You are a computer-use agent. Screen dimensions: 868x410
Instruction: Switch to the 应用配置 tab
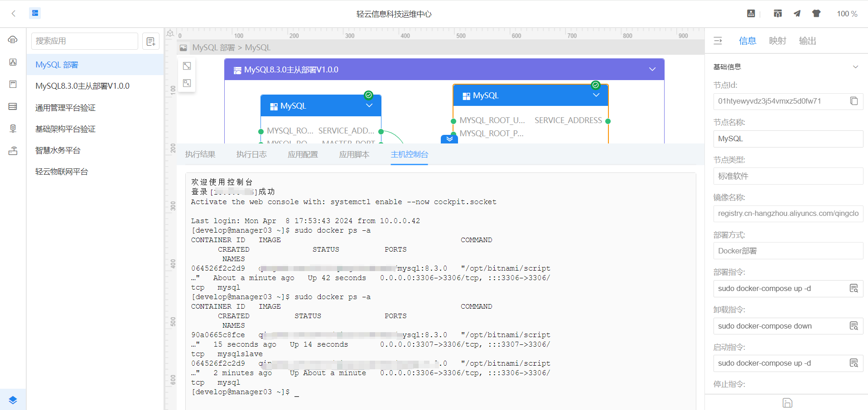click(303, 154)
